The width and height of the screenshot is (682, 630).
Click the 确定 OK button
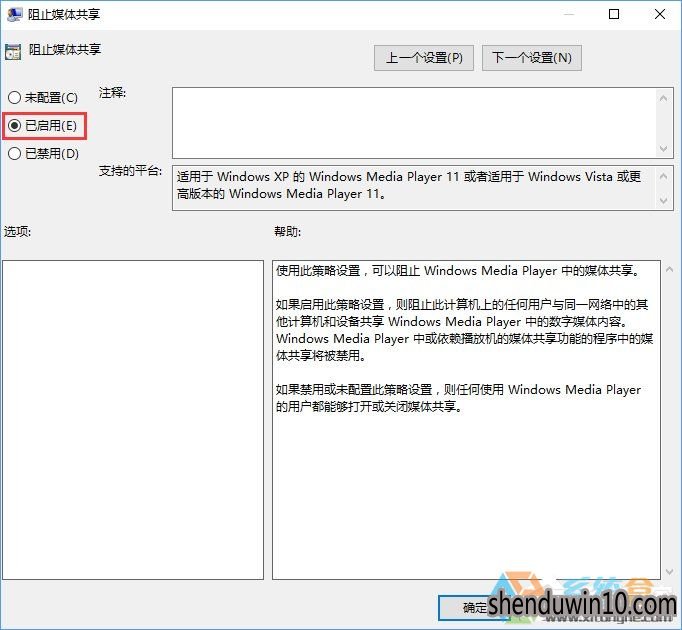(x=474, y=607)
